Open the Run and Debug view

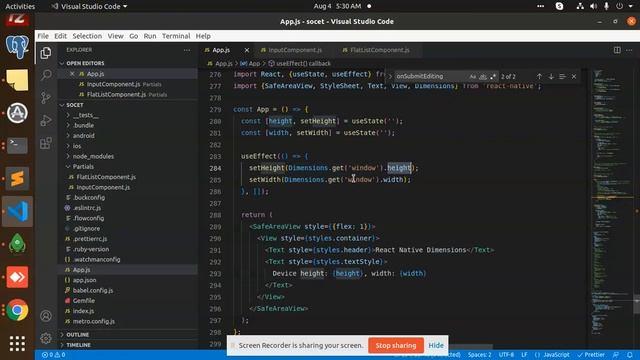click(46, 120)
